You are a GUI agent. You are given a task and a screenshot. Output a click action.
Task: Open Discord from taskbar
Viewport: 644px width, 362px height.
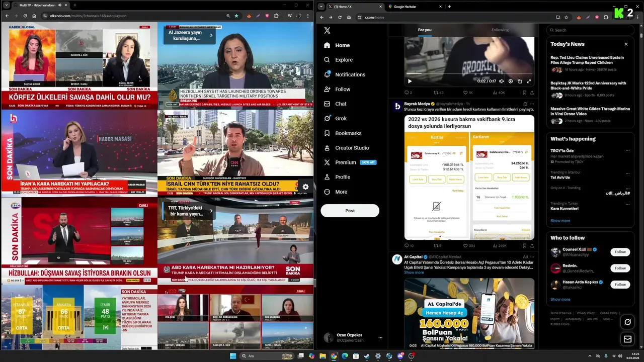(x=400, y=356)
